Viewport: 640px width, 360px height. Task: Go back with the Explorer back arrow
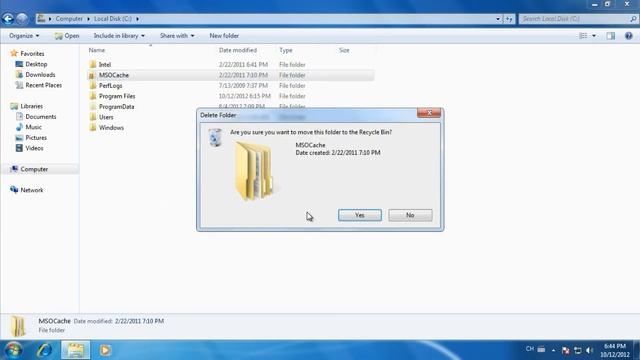(8, 18)
